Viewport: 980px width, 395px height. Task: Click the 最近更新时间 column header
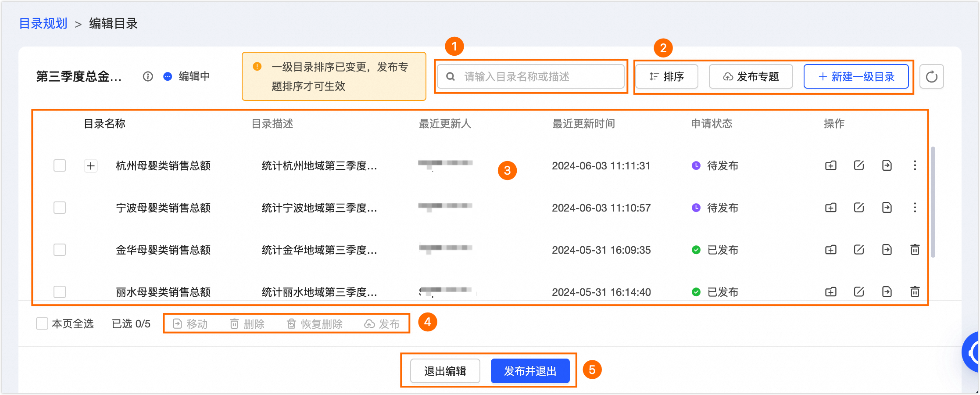pyautogui.click(x=584, y=124)
